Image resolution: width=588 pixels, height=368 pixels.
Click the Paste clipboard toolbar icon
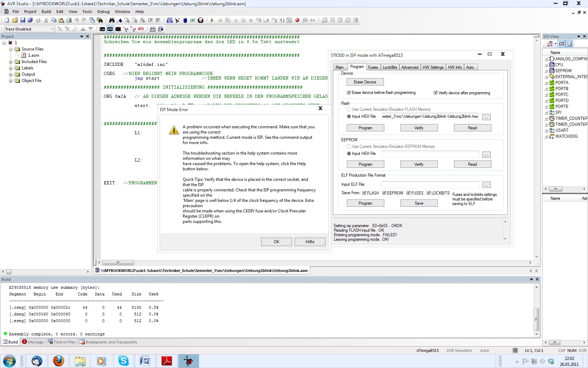pyautogui.click(x=61, y=20)
